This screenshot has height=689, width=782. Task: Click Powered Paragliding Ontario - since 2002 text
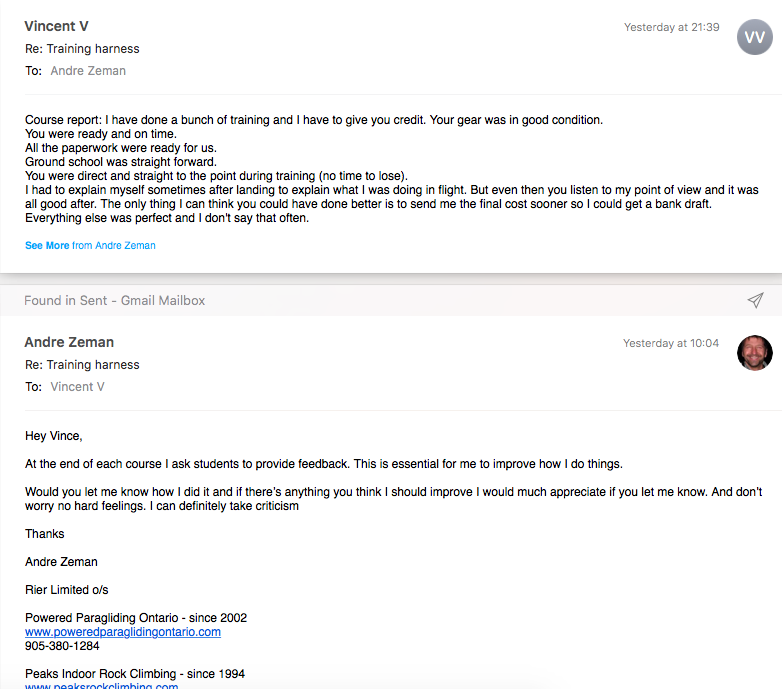click(136, 618)
